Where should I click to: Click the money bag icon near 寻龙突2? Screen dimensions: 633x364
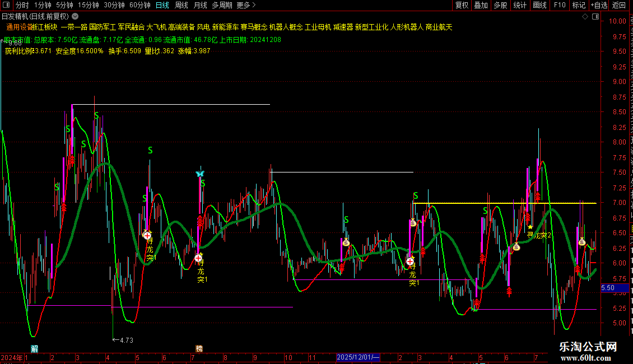[516, 246]
